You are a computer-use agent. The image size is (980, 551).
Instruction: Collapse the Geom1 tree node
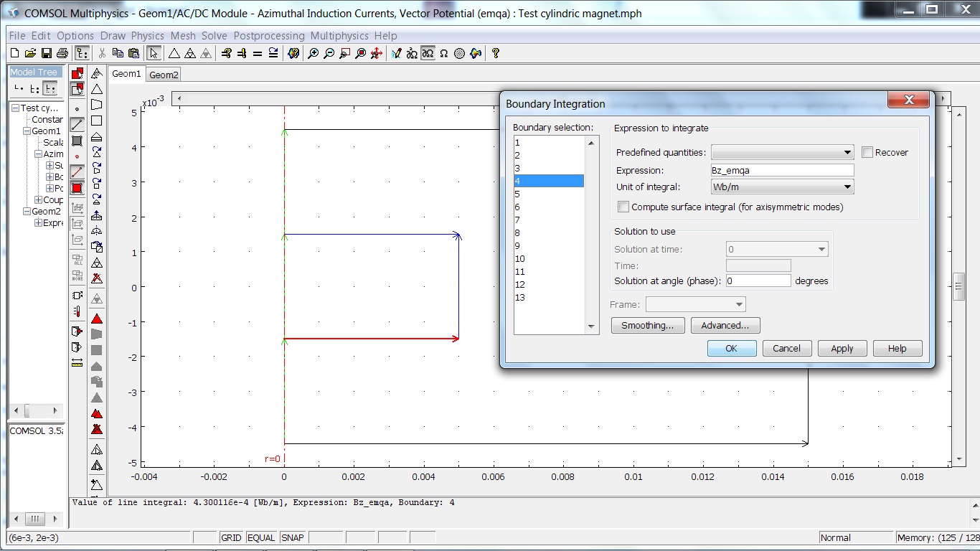point(27,131)
